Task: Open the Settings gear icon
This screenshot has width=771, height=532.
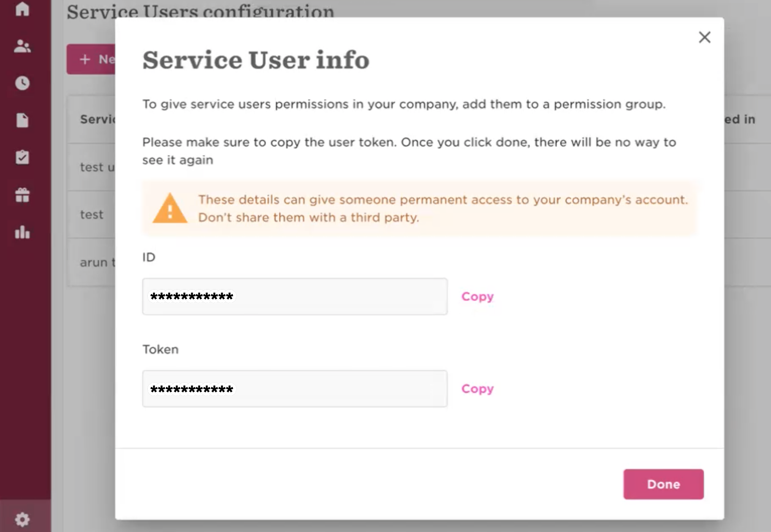Action: pos(22,519)
